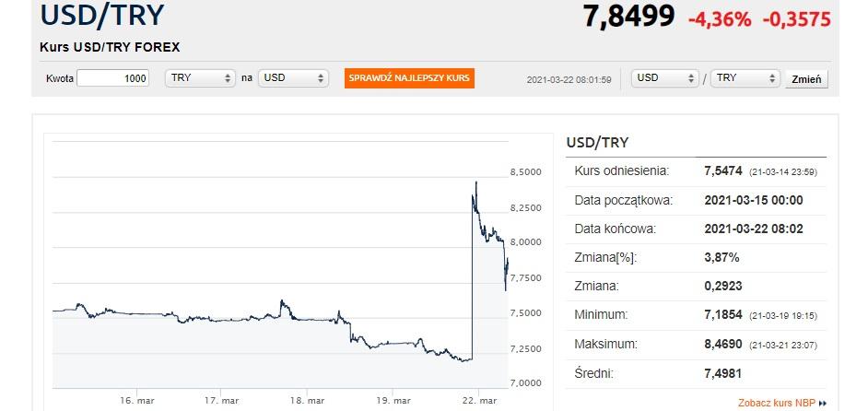The height and width of the screenshot is (411, 868).
Task: Click the current rate value 7,8499
Action: coord(629,17)
